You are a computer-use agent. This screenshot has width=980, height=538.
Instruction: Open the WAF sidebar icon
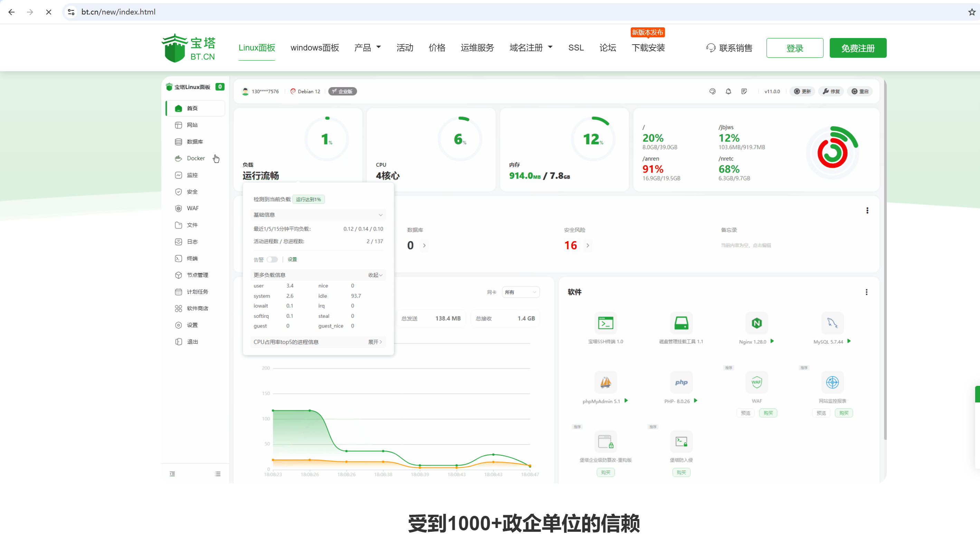pyautogui.click(x=179, y=208)
